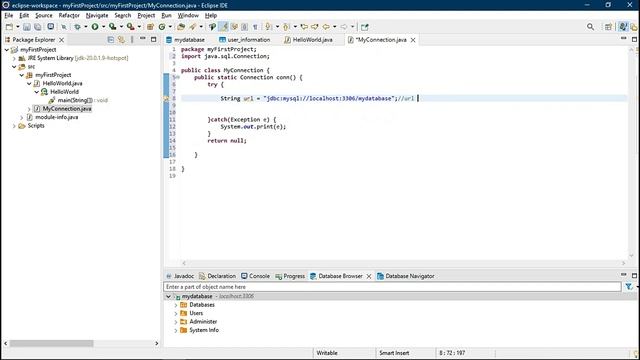Open the Database Navigator tab
This screenshot has height=360, width=640.
[405, 276]
